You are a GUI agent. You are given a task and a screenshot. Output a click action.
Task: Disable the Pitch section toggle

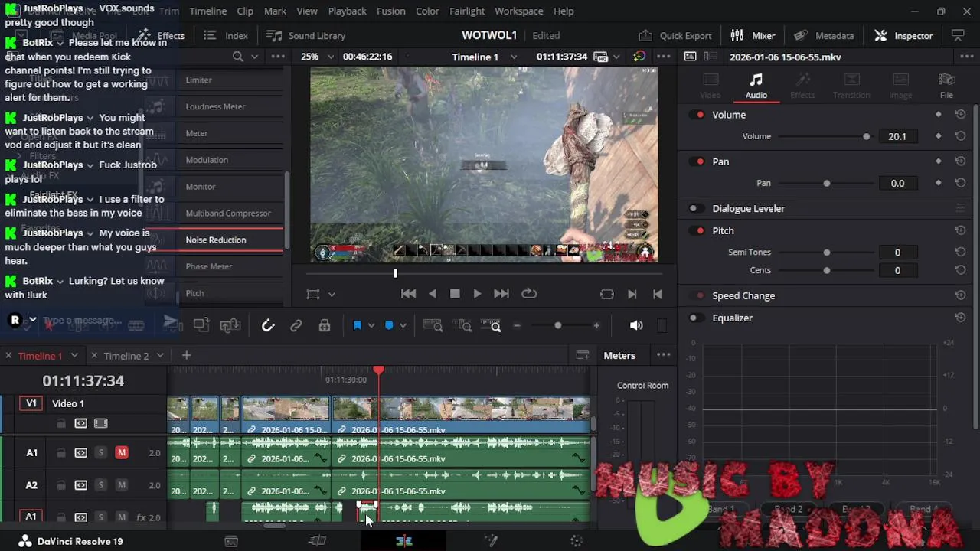[x=697, y=230]
